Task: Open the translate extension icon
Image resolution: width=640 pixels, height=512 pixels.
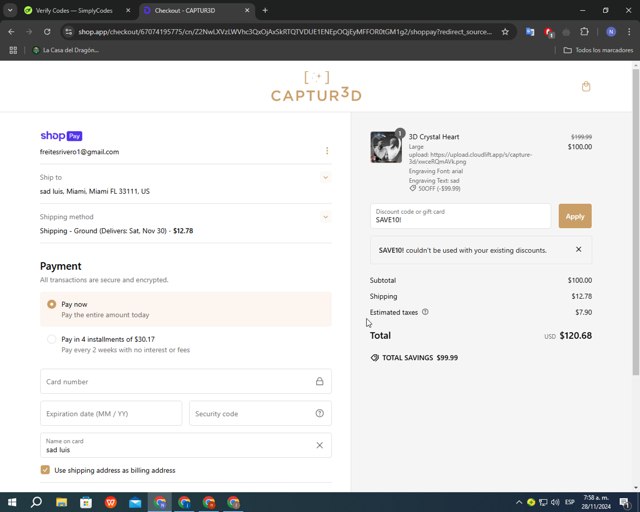Action: pyautogui.click(x=530, y=32)
